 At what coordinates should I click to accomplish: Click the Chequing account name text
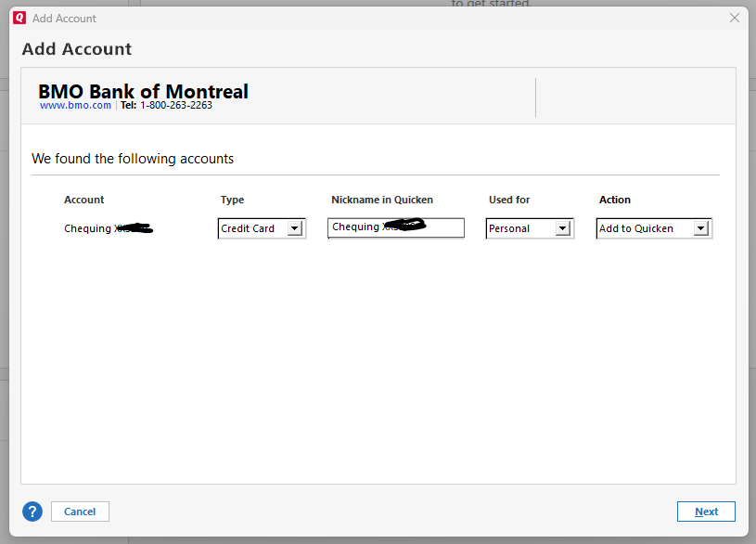109,228
